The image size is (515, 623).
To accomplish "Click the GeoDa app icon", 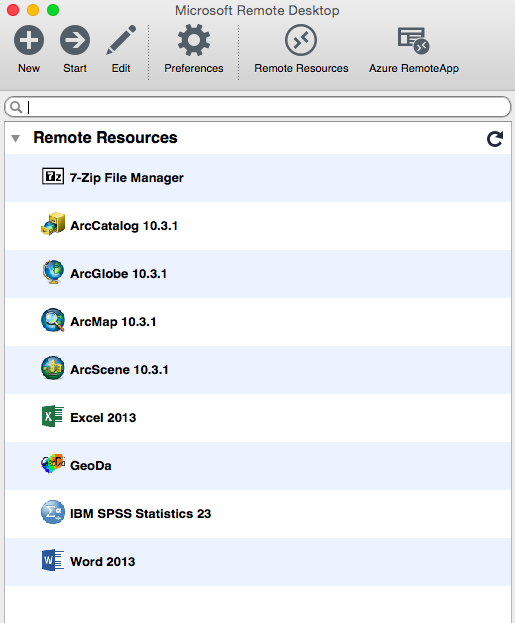I will 53,464.
